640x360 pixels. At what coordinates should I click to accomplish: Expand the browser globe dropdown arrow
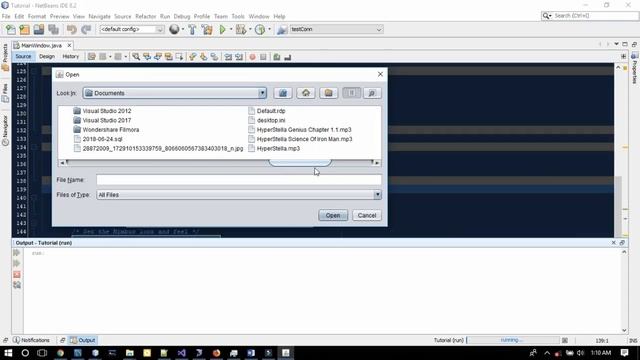(182, 29)
